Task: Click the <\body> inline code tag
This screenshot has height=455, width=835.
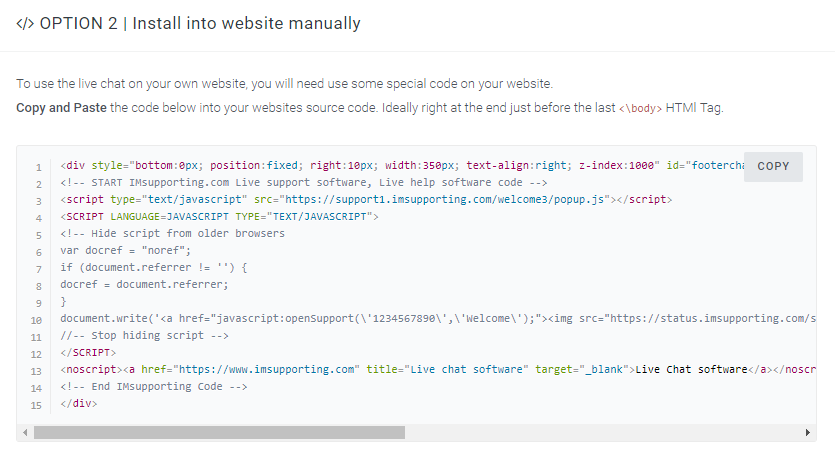Action: [640, 108]
